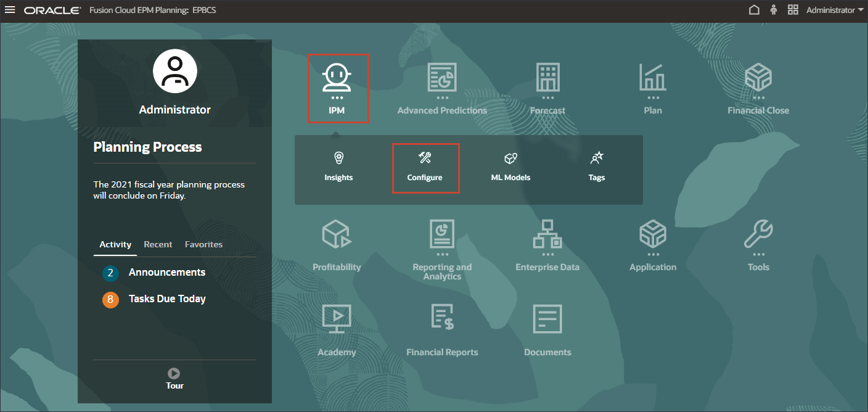
Task: Switch to the Favorites tab
Action: 203,244
